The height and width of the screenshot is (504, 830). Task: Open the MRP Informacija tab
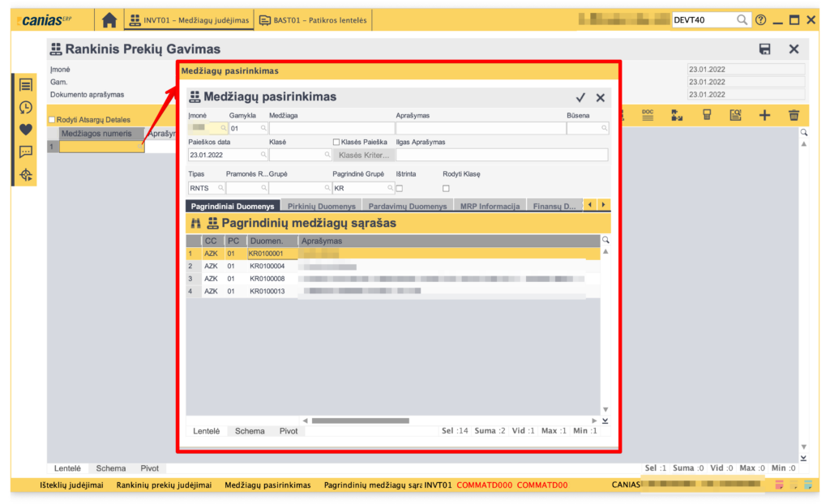click(490, 206)
